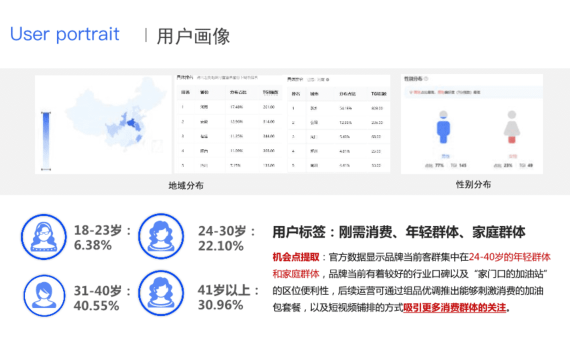This screenshot has height=360, width=570.
Task: Click the '6.38%' value
Action: [x=93, y=245]
